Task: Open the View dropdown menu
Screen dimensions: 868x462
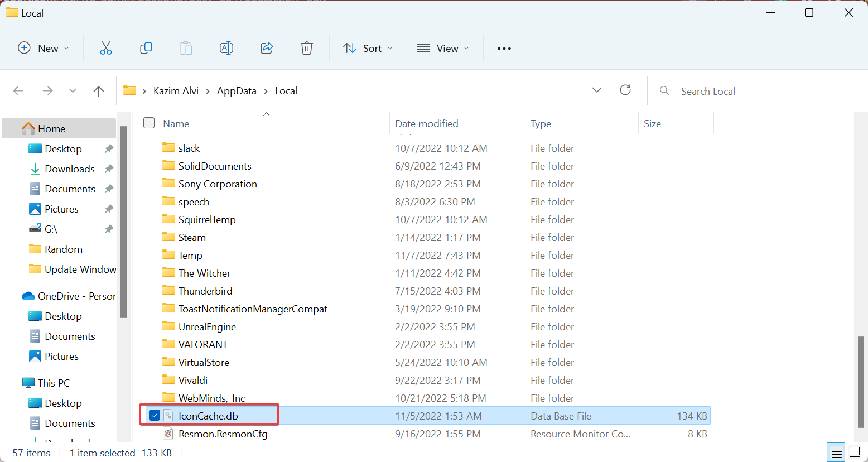Action: point(443,49)
